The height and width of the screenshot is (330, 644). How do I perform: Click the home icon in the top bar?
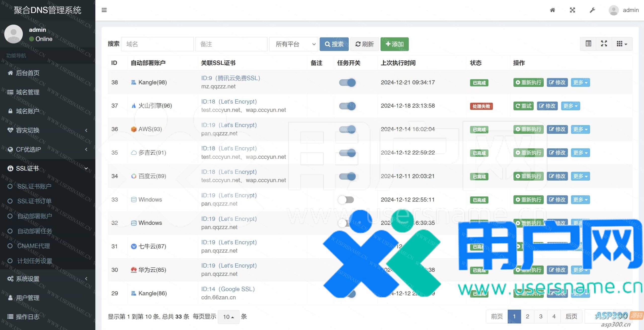(x=552, y=10)
